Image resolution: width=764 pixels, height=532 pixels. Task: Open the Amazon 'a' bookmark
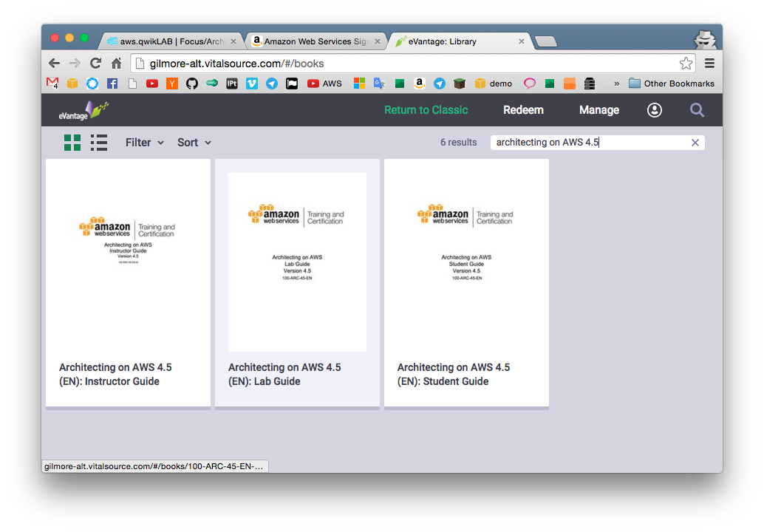click(420, 83)
